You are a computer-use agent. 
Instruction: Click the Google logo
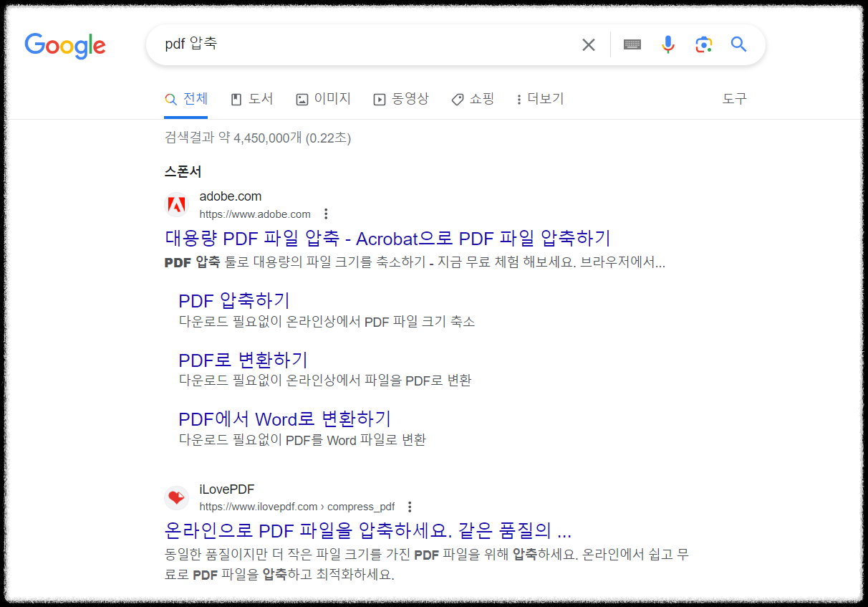(x=65, y=45)
